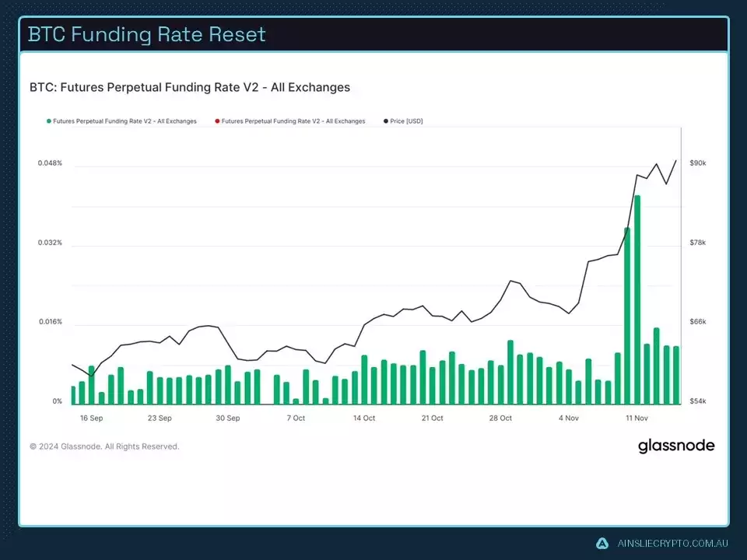
Task: Click the $90k price axis label
Action: pos(696,163)
